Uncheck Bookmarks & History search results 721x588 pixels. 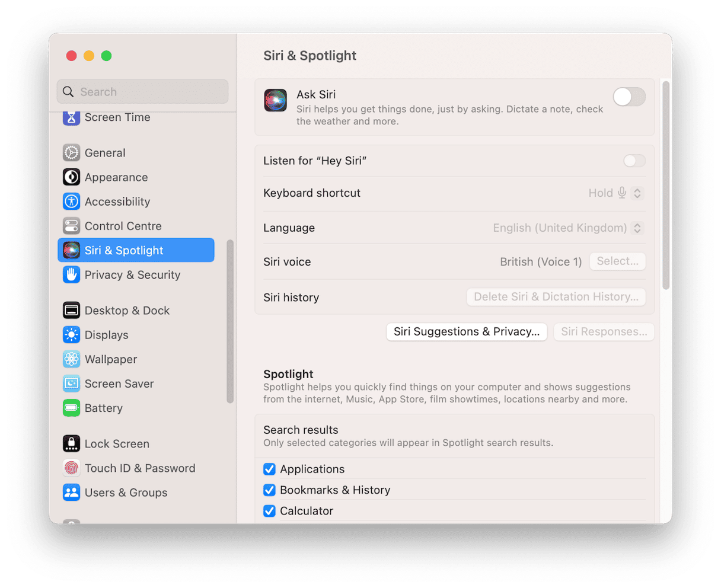tap(270, 490)
